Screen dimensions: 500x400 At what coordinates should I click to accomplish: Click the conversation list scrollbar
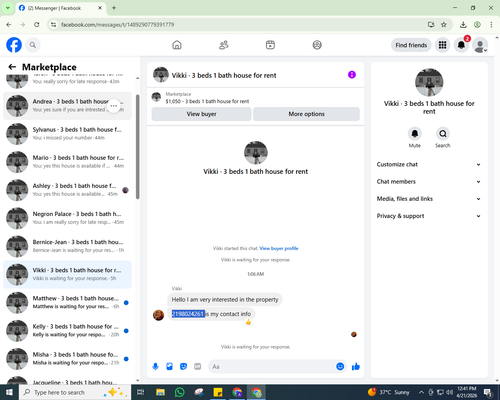pyautogui.click(x=137, y=147)
